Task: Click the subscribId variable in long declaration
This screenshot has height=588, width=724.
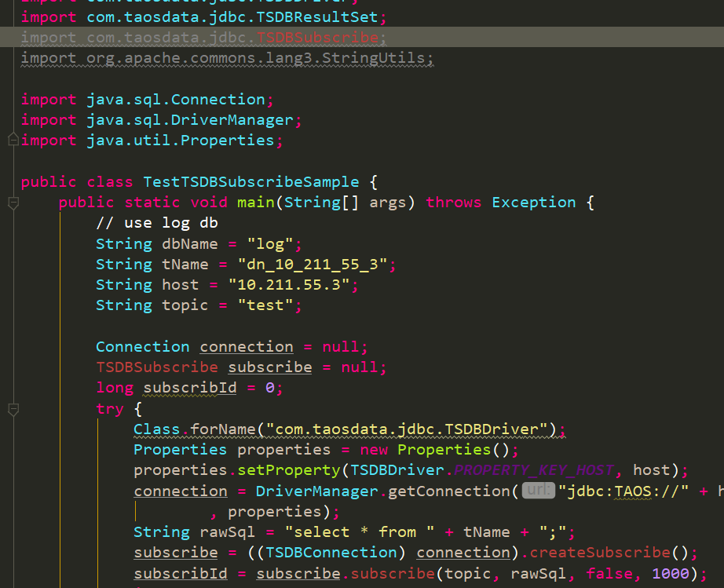Action: point(189,388)
